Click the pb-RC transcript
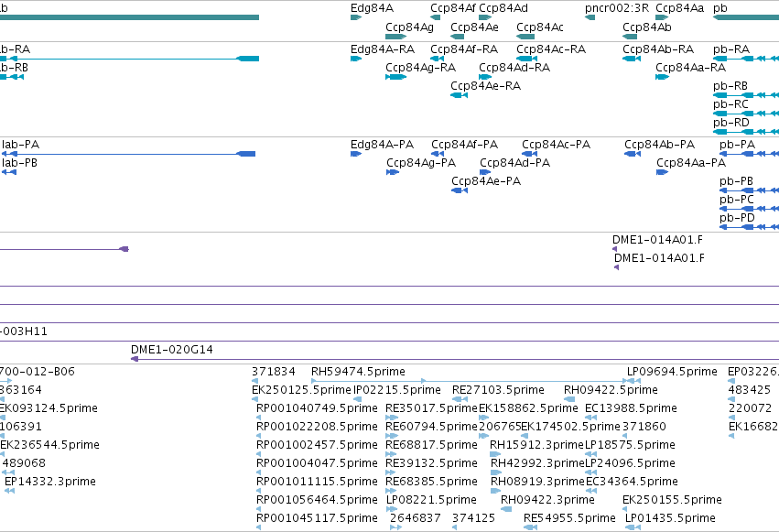This screenshot has width=779, height=532. [746, 114]
